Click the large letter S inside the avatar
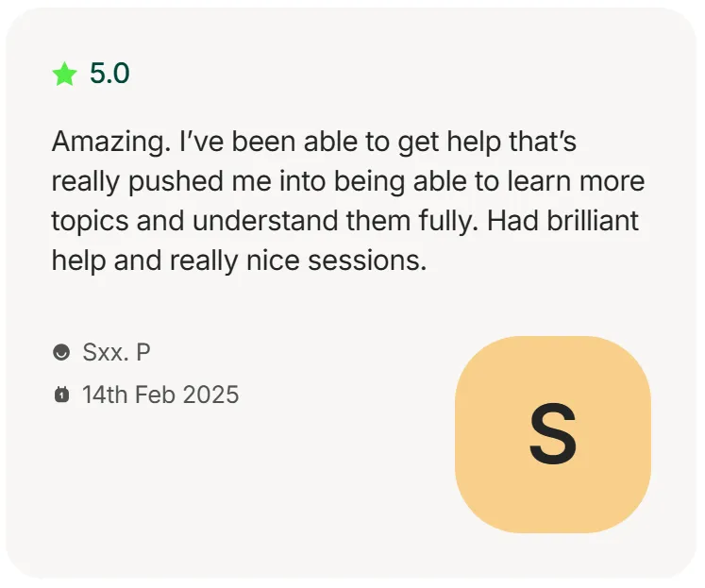The height and width of the screenshot is (588, 705). 552,434
